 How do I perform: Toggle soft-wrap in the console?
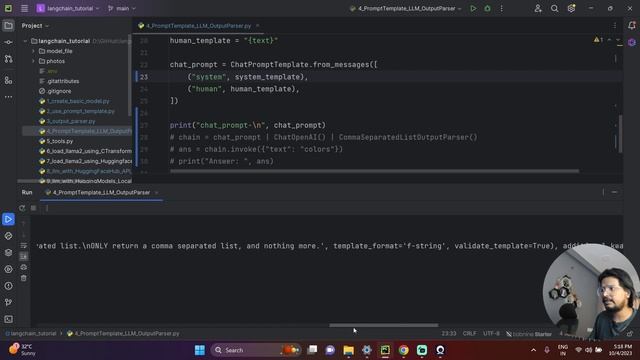coord(24,246)
